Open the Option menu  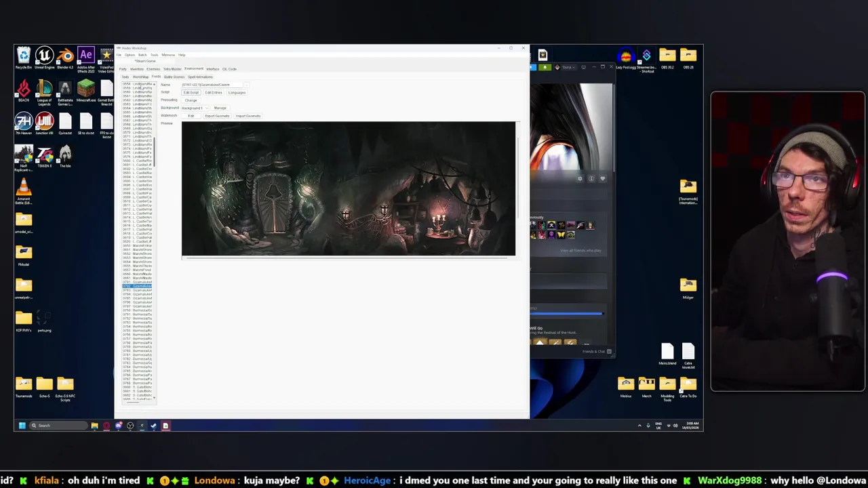point(130,55)
